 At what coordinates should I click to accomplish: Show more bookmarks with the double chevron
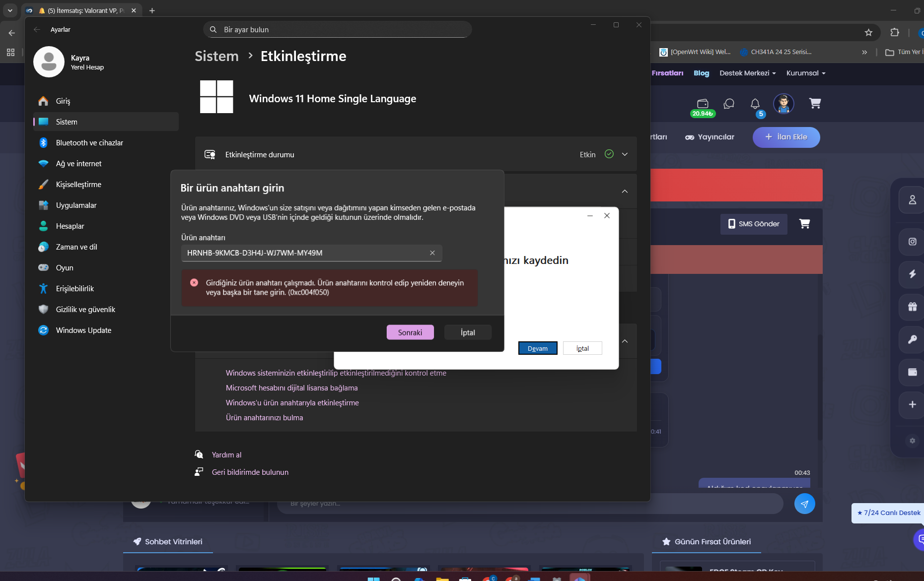pyautogui.click(x=864, y=52)
